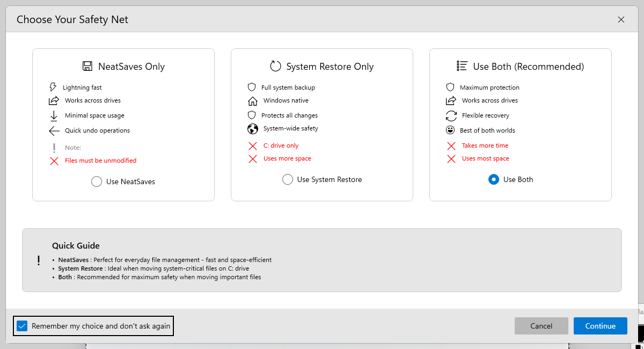Click the smiley icon beside Best of both worlds
Screen dimensions: 644x349
450,130
